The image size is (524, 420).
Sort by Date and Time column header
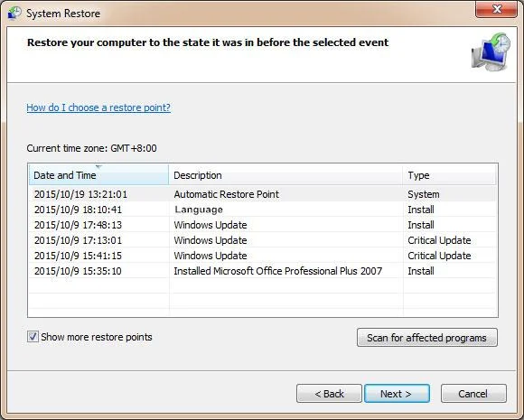(98, 174)
